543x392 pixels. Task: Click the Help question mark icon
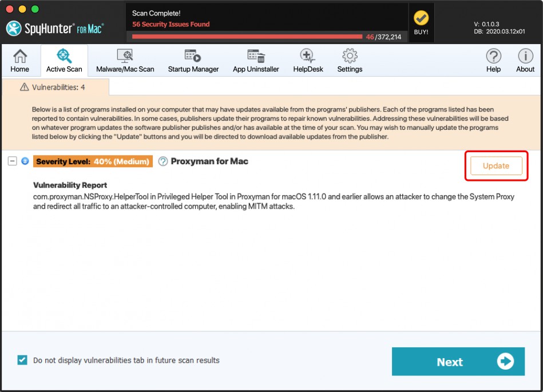[493, 60]
